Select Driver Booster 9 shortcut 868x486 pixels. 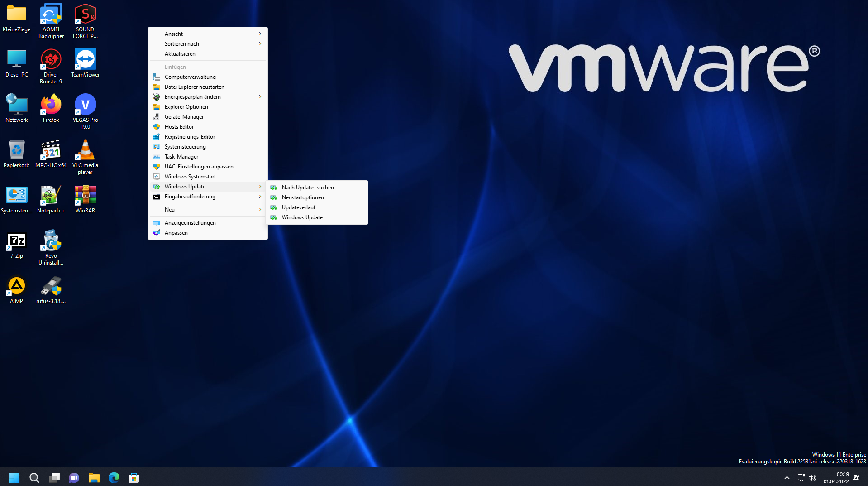pyautogui.click(x=51, y=67)
